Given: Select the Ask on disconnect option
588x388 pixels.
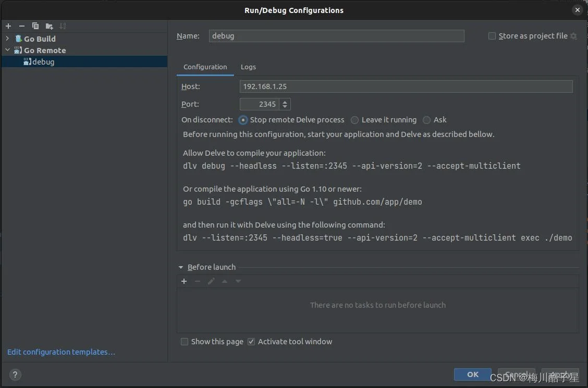Looking at the screenshot, I should [x=427, y=120].
